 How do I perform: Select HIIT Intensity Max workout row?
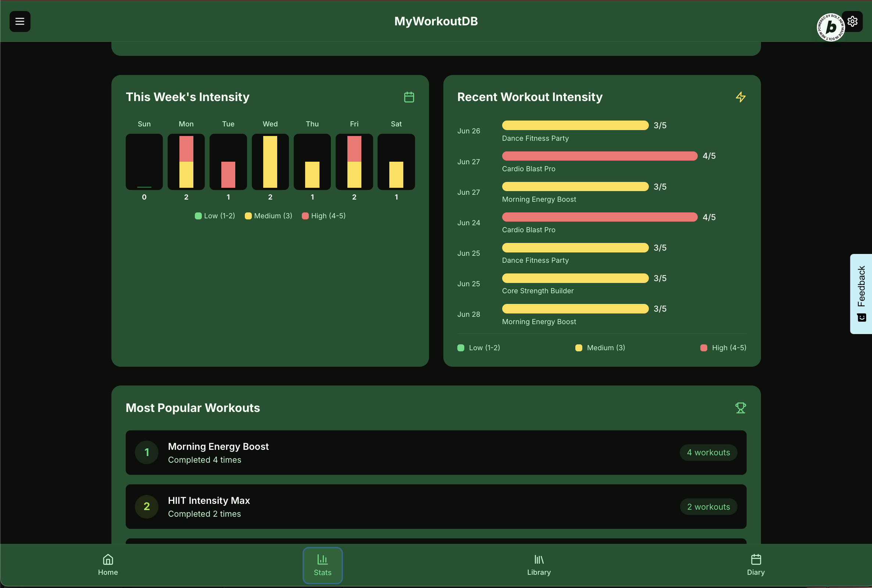click(208, 501)
